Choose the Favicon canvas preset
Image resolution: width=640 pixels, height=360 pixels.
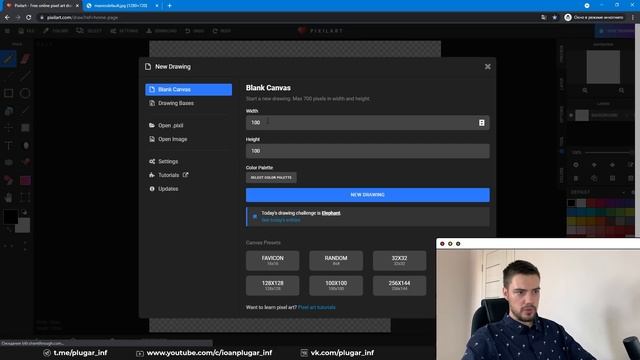(272, 260)
